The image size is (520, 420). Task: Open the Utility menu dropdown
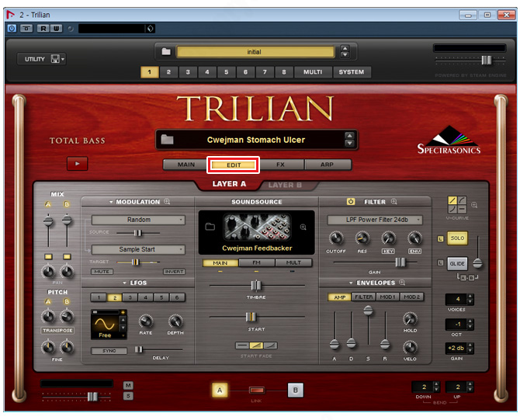click(41, 59)
